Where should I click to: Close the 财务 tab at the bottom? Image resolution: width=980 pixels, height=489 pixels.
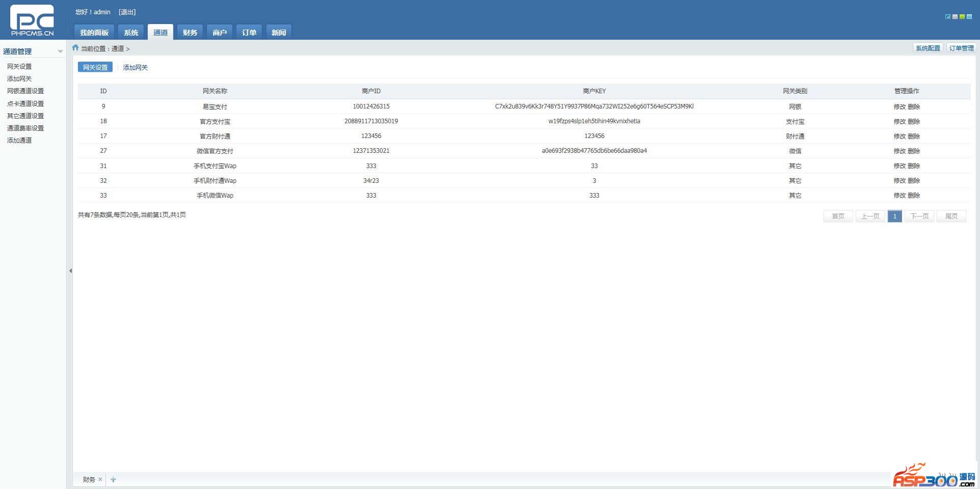tap(100, 479)
